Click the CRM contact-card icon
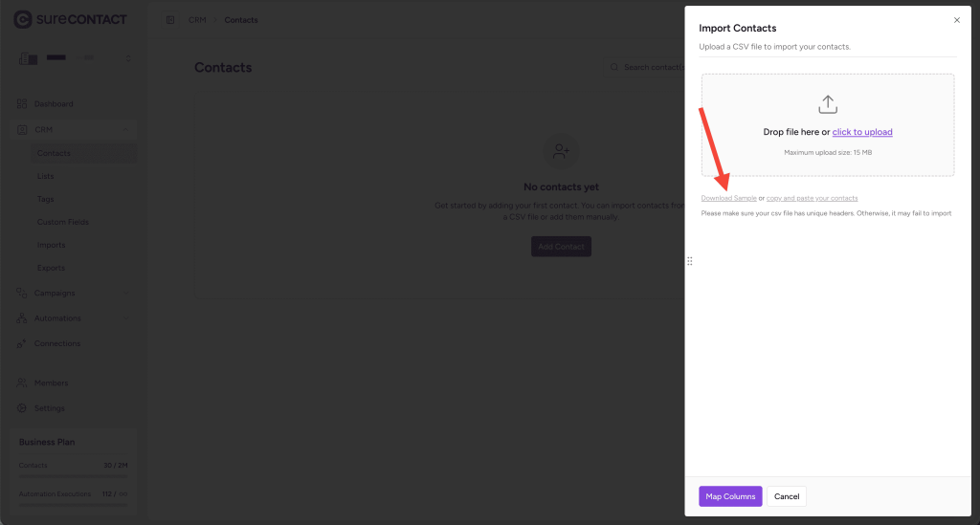The image size is (980, 525). point(22,129)
